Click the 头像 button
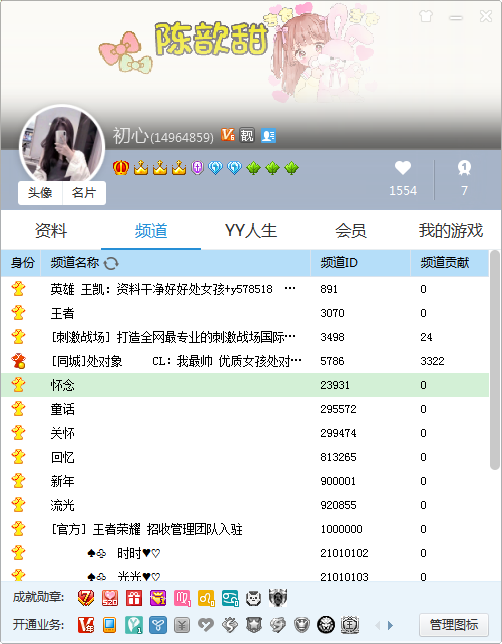The height and width of the screenshot is (644, 502). [x=40, y=193]
